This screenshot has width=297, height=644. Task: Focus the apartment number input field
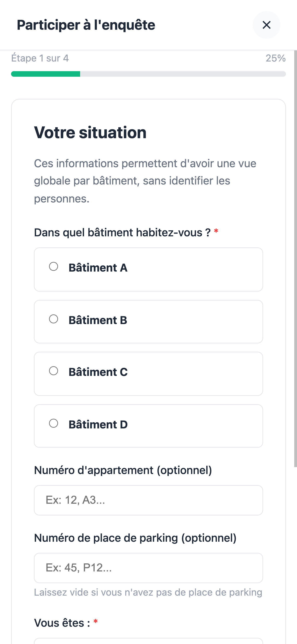(x=148, y=500)
